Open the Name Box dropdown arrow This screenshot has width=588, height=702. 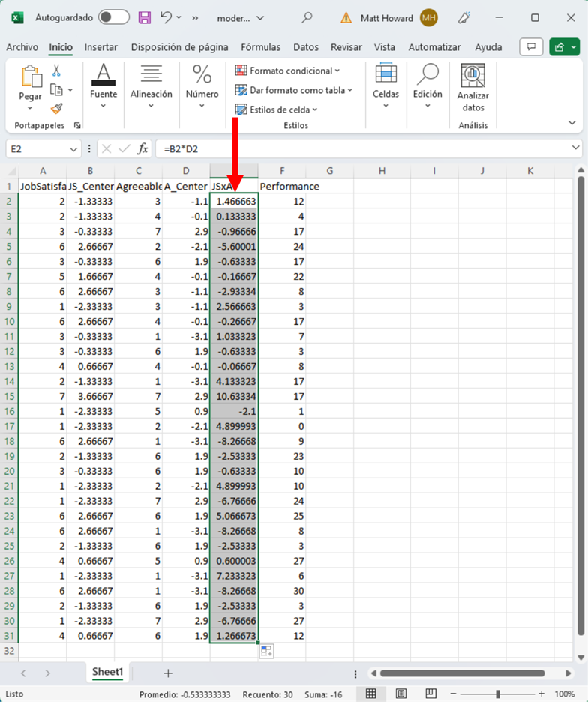[73, 149]
